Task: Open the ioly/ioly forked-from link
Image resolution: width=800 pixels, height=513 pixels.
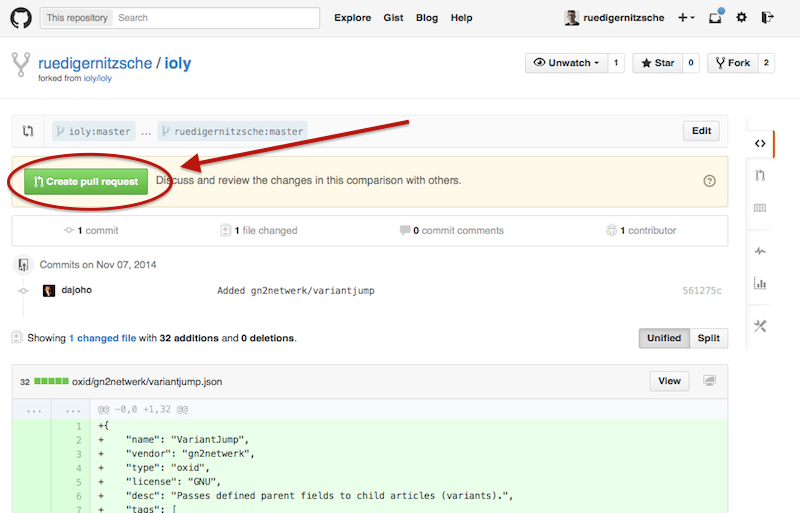Action: 97,78
